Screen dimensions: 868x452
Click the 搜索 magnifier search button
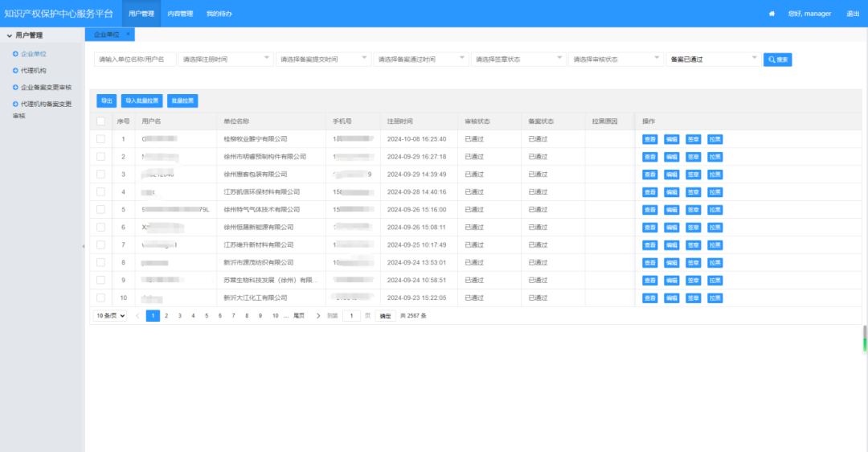click(x=777, y=60)
